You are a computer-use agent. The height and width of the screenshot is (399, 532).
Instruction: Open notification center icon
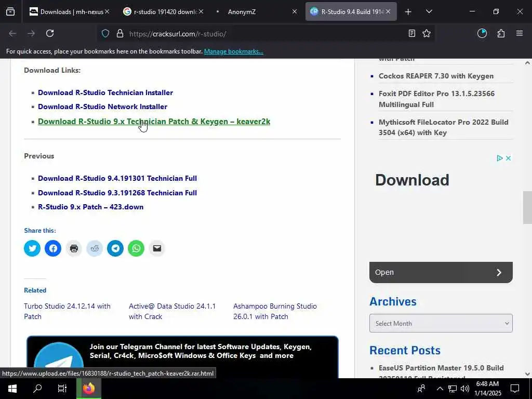coord(515,389)
